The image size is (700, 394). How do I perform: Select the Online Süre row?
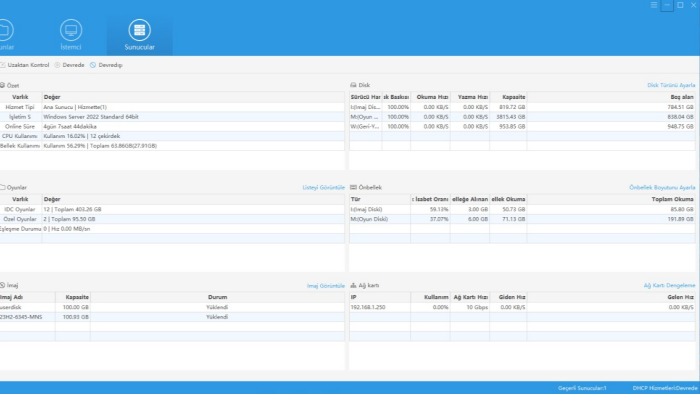(172, 126)
